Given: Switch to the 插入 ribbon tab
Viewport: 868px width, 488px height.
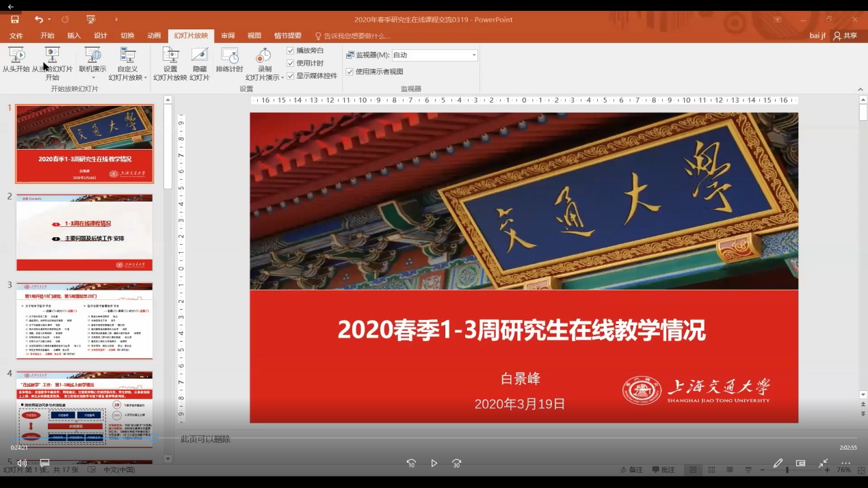Looking at the screenshot, I should (x=74, y=36).
